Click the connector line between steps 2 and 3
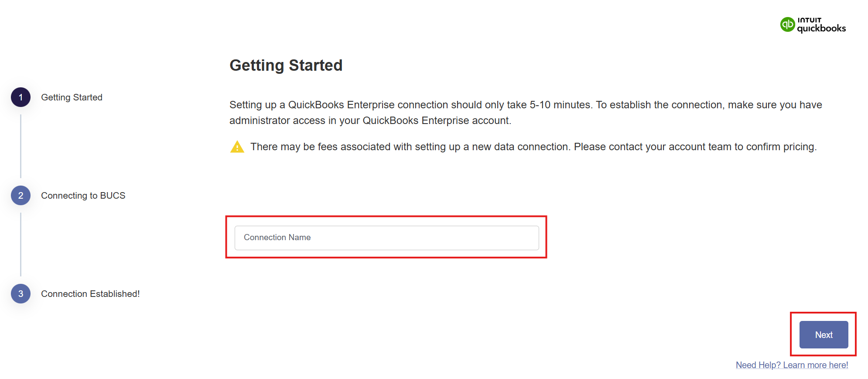The height and width of the screenshot is (379, 868). click(21, 245)
